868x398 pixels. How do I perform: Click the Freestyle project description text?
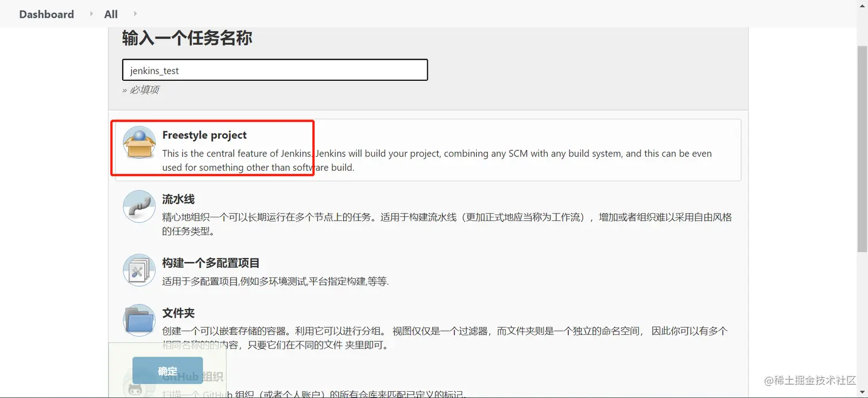(x=437, y=161)
